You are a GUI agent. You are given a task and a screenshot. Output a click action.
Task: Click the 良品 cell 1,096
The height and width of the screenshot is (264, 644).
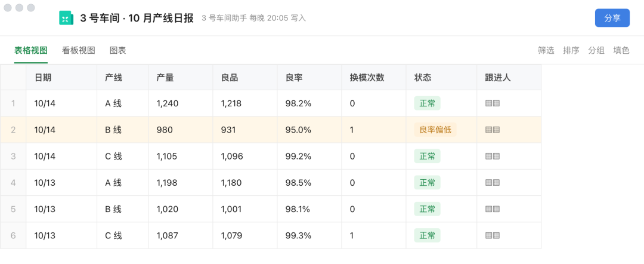pos(245,156)
